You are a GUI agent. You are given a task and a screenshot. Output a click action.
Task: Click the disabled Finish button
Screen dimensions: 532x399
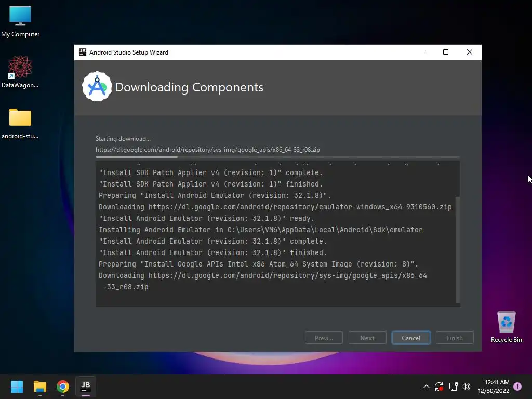pyautogui.click(x=455, y=338)
